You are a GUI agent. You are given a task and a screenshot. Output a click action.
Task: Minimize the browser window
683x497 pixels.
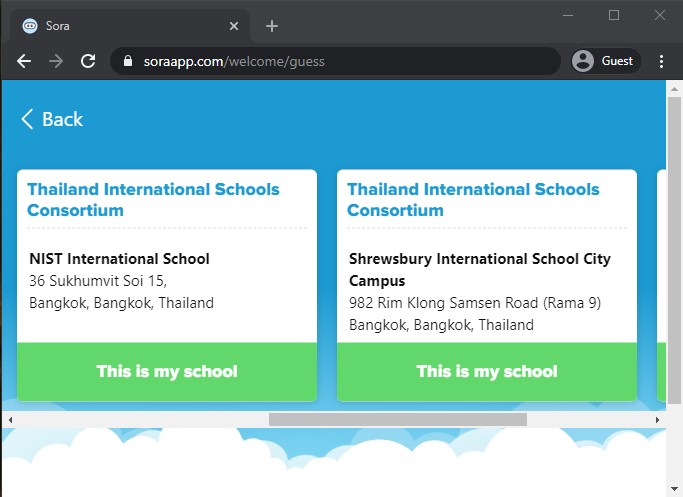tap(568, 15)
